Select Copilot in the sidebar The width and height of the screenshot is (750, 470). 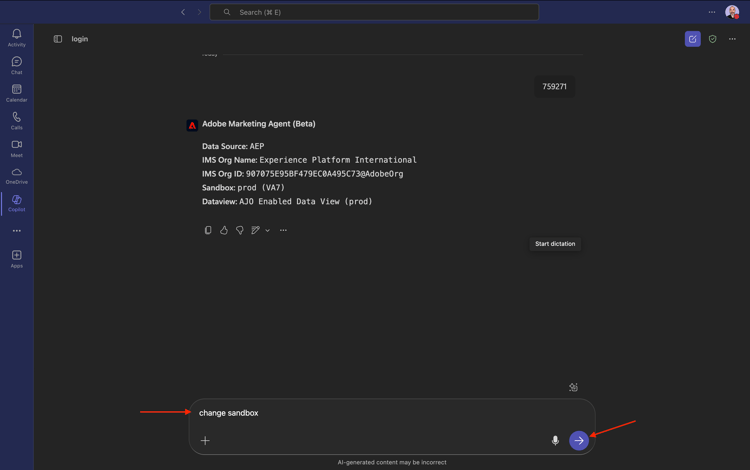coord(17,203)
